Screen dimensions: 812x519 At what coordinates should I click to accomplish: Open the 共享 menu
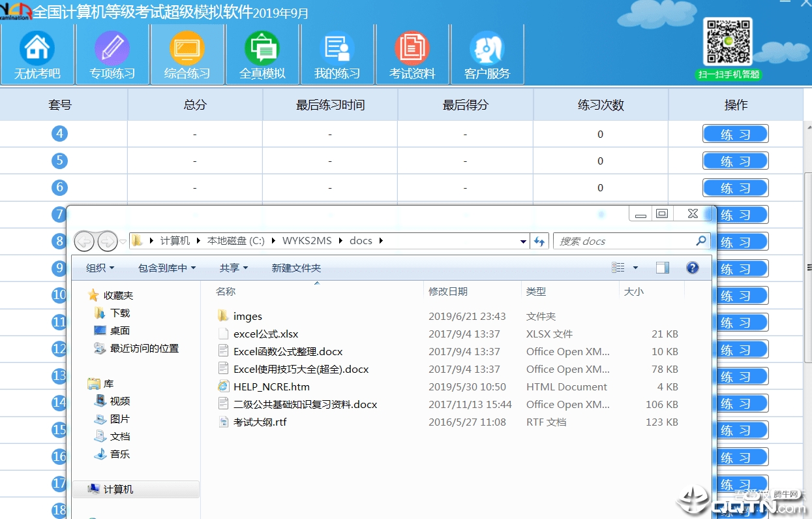tap(233, 267)
